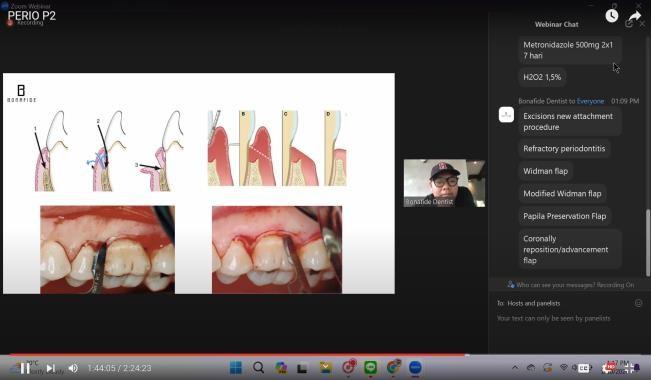
Task: Select the 'Excisions new attachment procedure' message
Action: pos(569,122)
